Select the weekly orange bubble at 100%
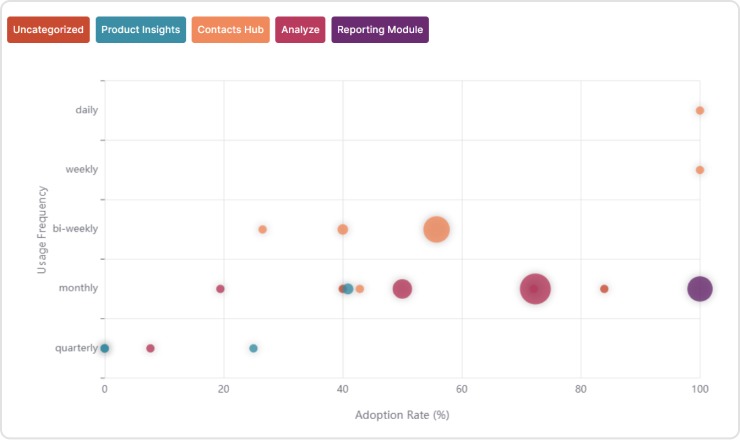The width and height of the screenshot is (740, 440). pyautogui.click(x=700, y=170)
